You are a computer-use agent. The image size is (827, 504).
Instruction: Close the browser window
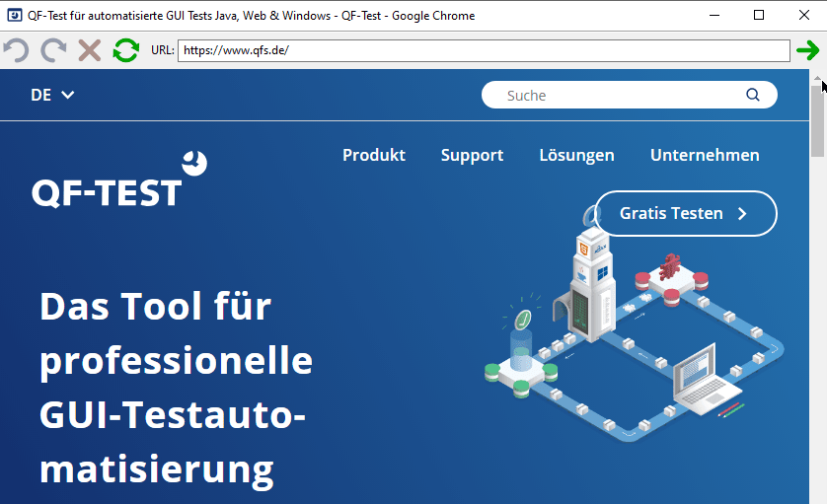tap(803, 16)
